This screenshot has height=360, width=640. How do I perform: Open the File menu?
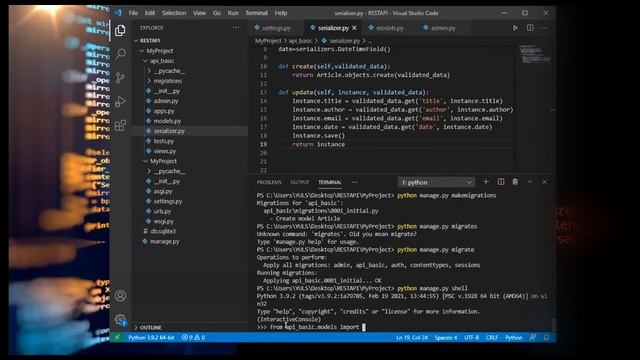tap(133, 13)
